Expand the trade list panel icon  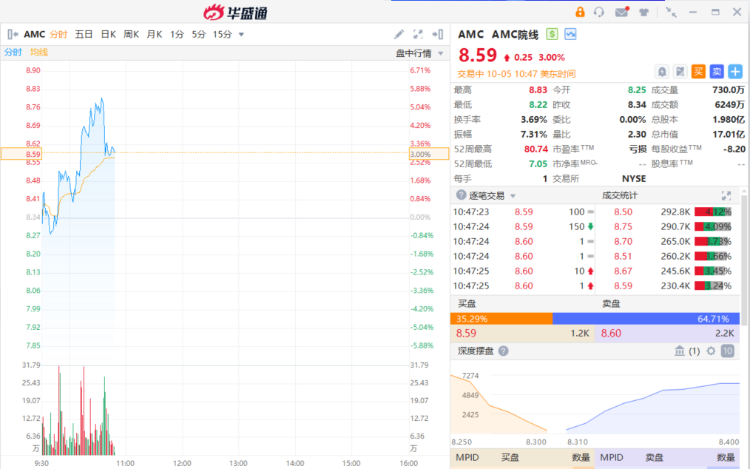(726, 196)
